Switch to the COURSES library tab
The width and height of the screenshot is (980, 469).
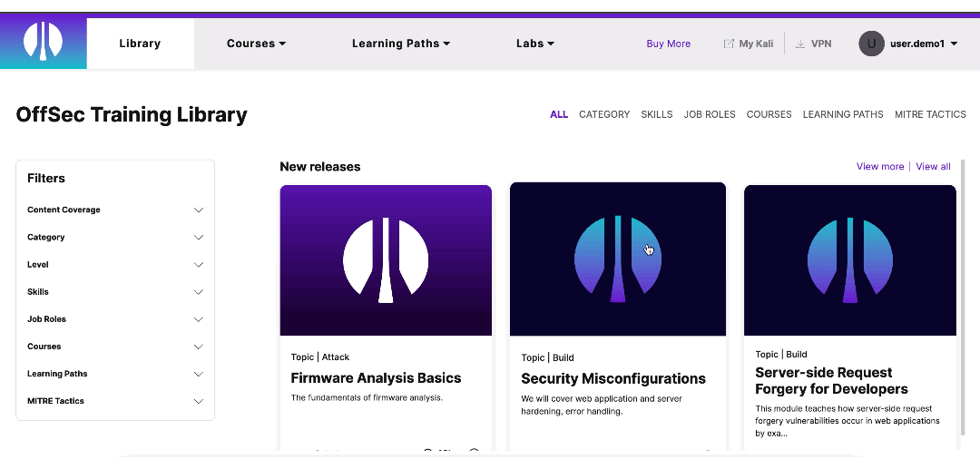[769, 114]
